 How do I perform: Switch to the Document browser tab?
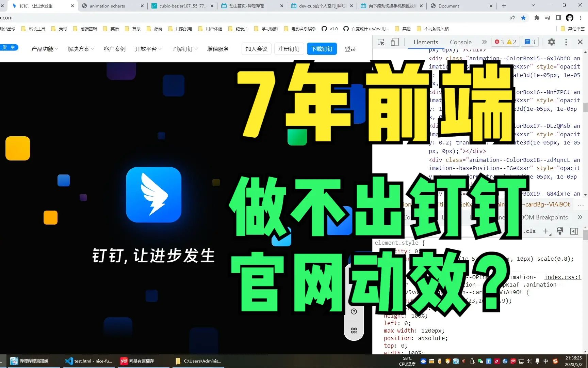pos(462,6)
